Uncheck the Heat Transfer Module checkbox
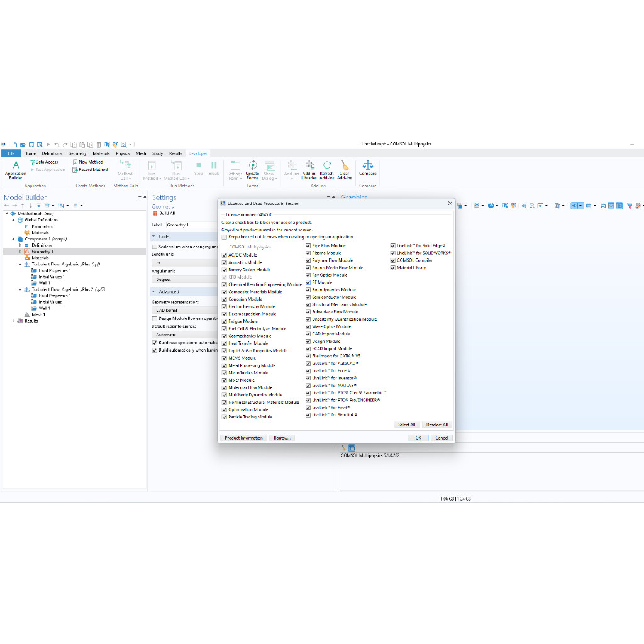The height and width of the screenshot is (644, 644). (x=225, y=343)
